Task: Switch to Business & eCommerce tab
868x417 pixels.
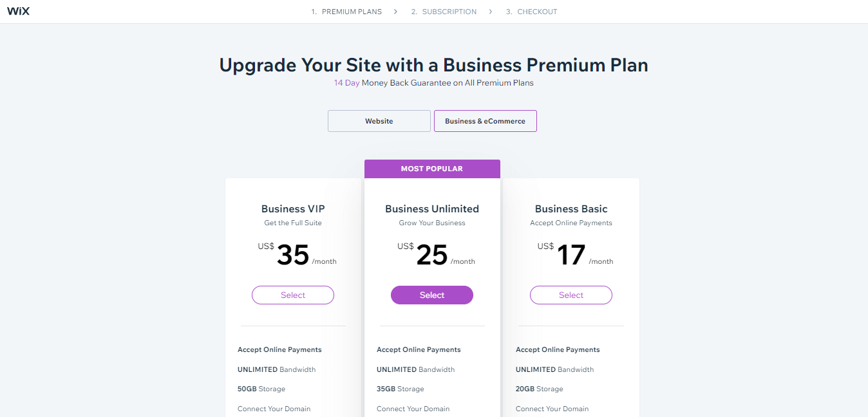Action: (x=485, y=121)
